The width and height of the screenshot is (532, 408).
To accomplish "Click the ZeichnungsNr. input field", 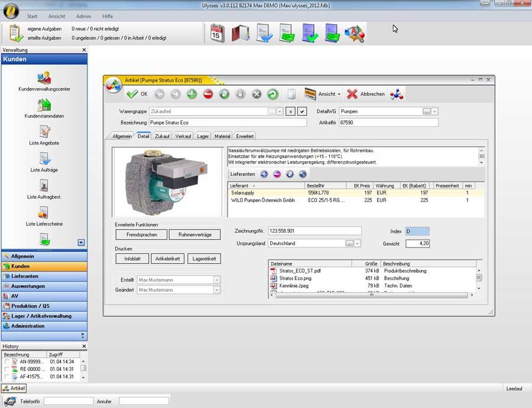I will 314,231.
